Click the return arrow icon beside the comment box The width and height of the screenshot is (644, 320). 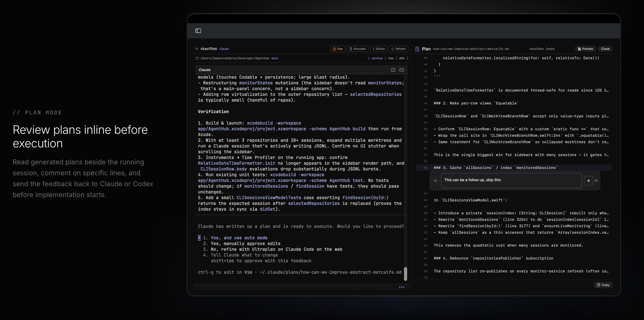click(596, 181)
